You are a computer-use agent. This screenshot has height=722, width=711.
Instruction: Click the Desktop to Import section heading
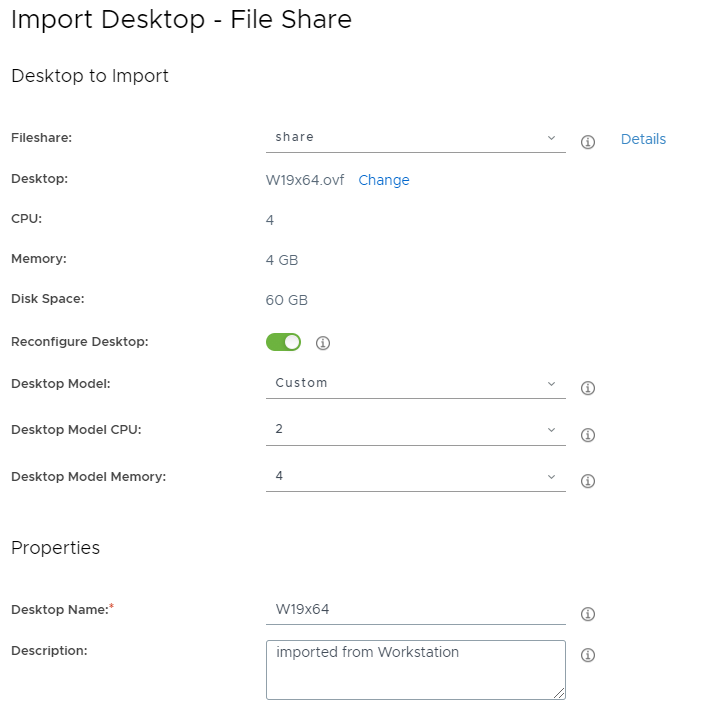point(89,76)
